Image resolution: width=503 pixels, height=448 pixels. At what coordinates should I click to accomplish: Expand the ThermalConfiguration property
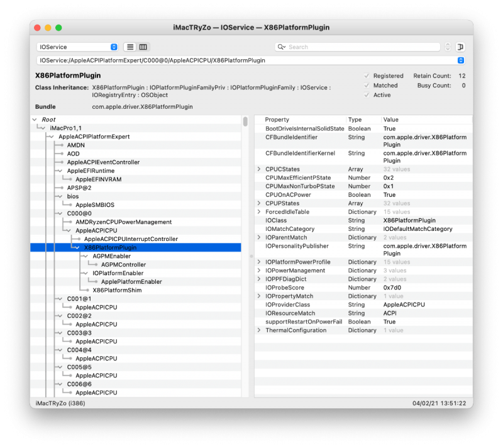pyautogui.click(x=258, y=330)
